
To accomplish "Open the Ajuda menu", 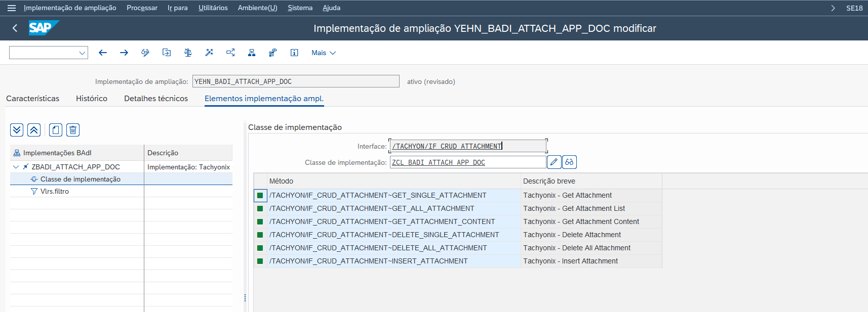I will 332,8.
